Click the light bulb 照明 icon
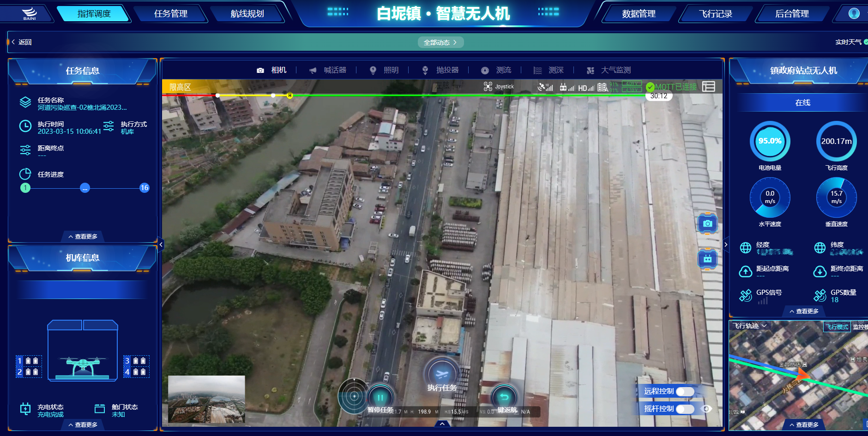The image size is (868, 436). (373, 70)
